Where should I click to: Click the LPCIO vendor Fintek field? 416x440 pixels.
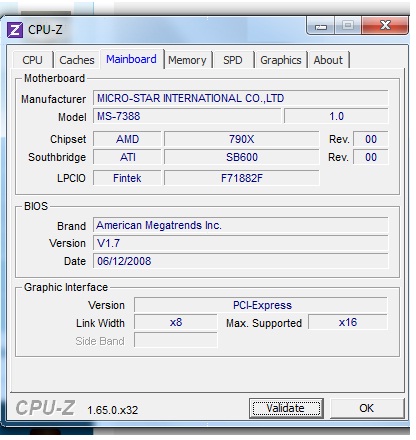(x=127, y=178)
